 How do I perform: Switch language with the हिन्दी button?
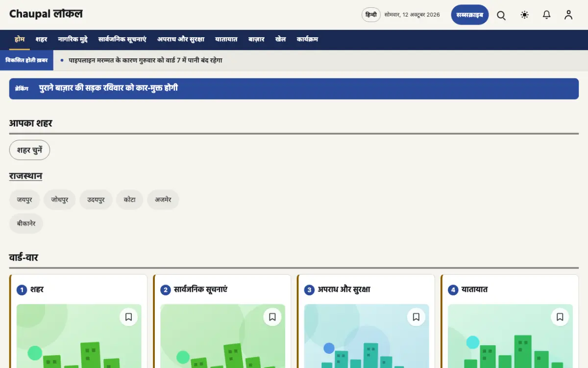click(371, 15)
